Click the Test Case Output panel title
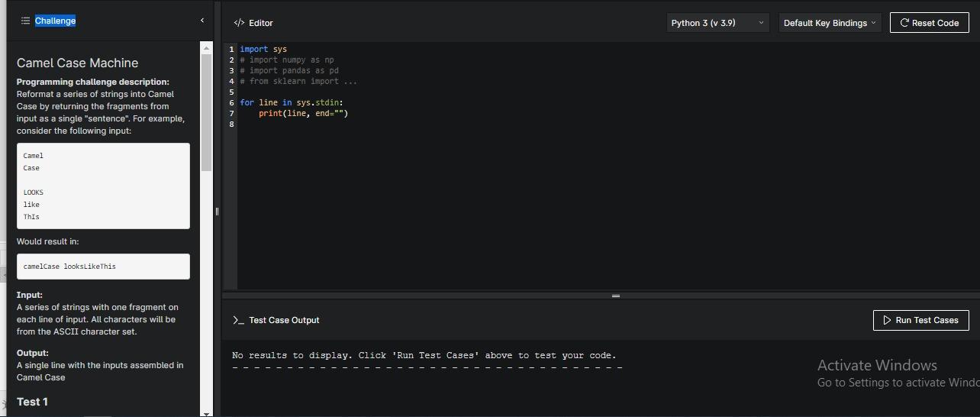The width and height of the screenshot is (980, 417). pos(284,320)
